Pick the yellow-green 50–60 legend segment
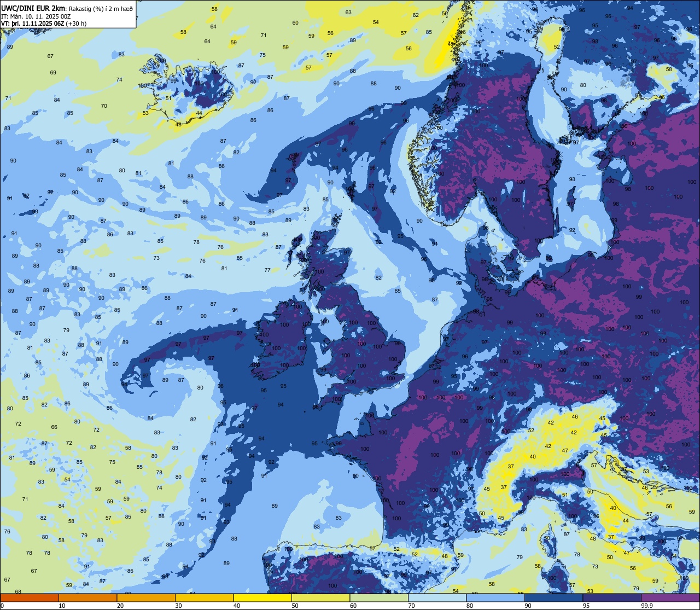Viewport: 700px width, 610px height. click(320, 597)
